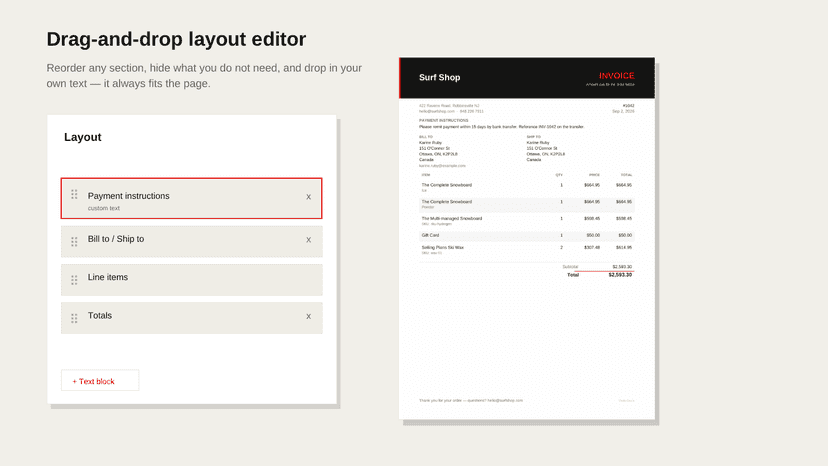828x466 pixels.
Task: Click the Total $2,593.30 amount in preview
Action: pos(620,275)
